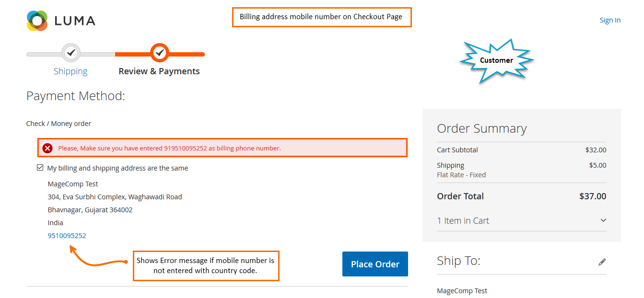Open the '1 Item in Cart' section label
The image size is (644, 298).
click(463, 220)
